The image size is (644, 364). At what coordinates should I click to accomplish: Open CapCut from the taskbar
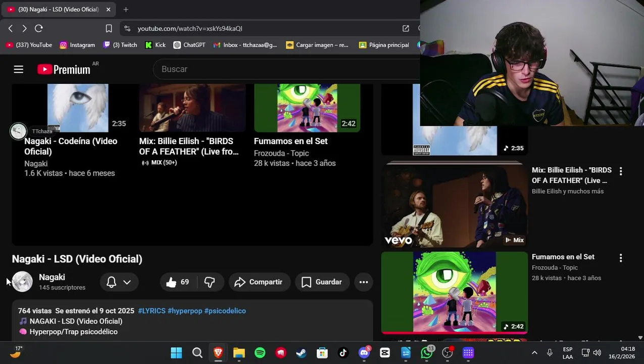(x=385, y=353)
